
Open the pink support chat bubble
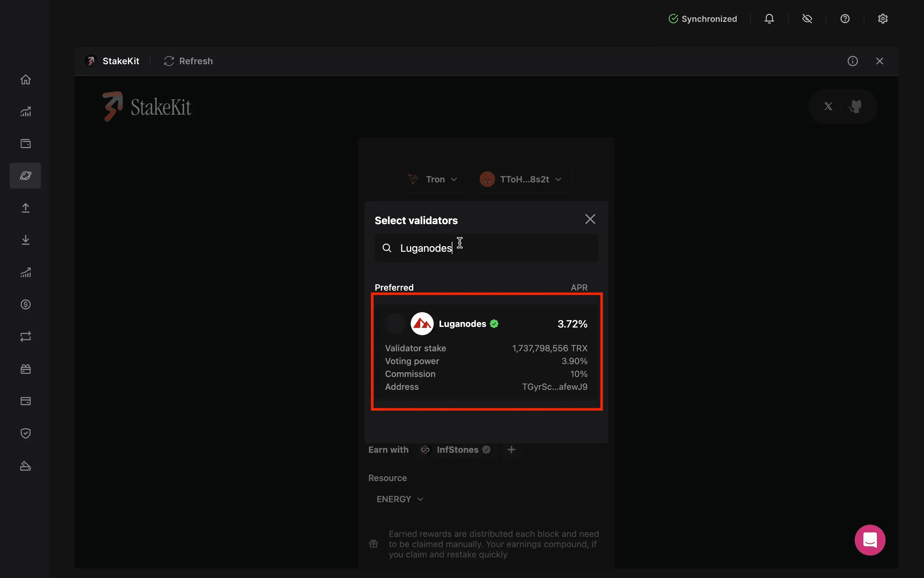870,540
